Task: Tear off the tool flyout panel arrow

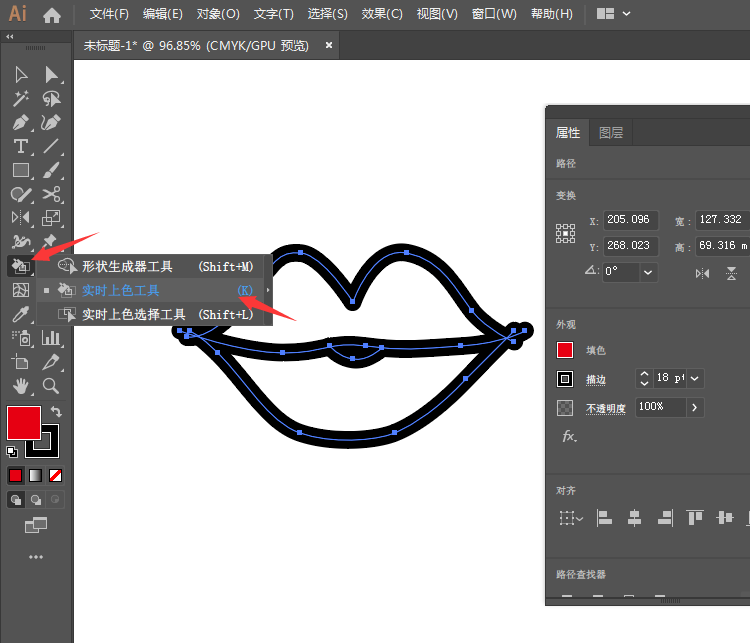Action: coord(268,290)
